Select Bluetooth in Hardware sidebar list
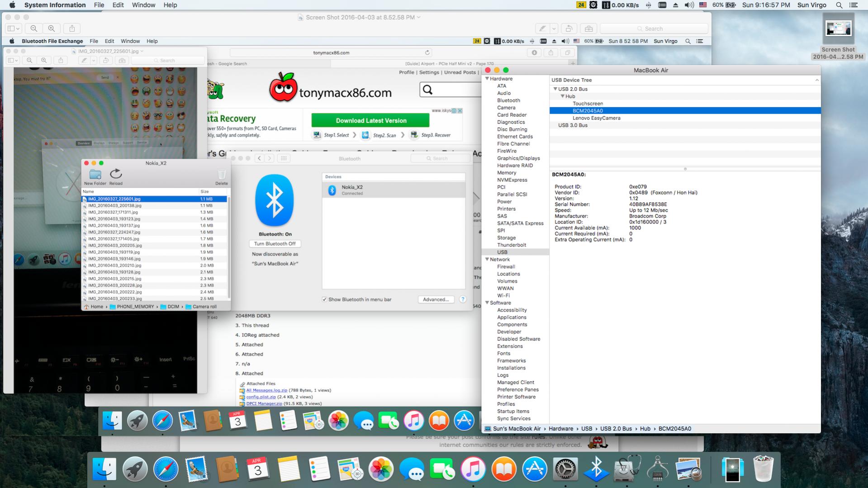 pos(508,100)
